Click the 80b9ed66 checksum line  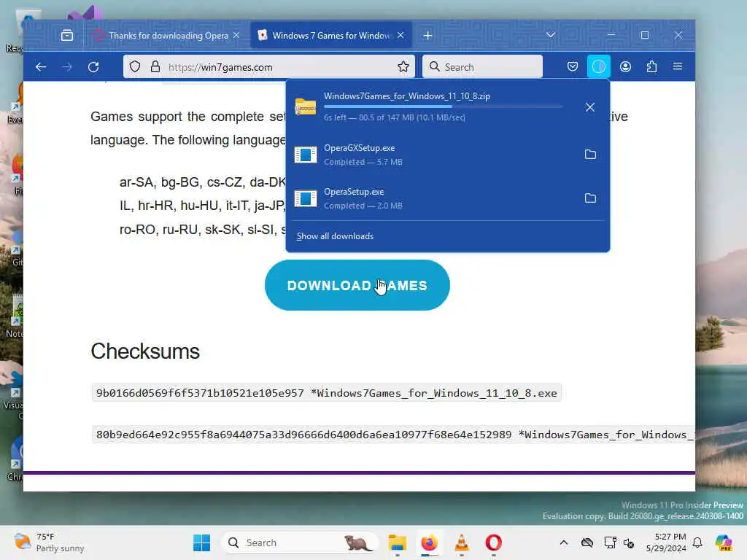tap(393, 435)
